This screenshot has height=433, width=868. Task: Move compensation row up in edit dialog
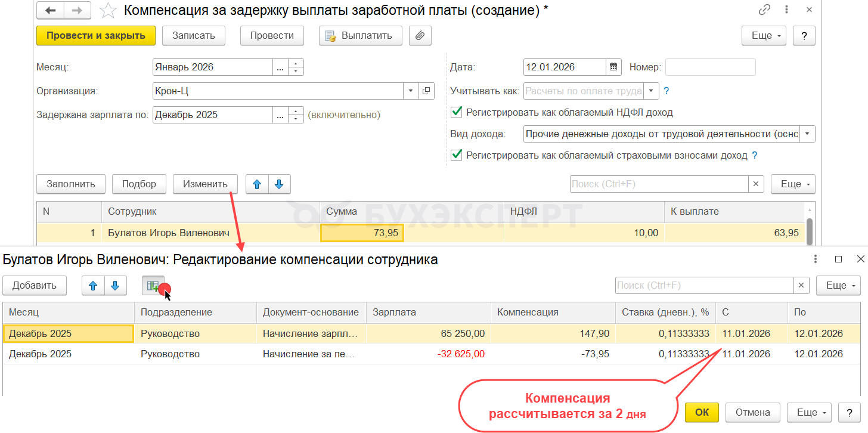coord(93,286)
